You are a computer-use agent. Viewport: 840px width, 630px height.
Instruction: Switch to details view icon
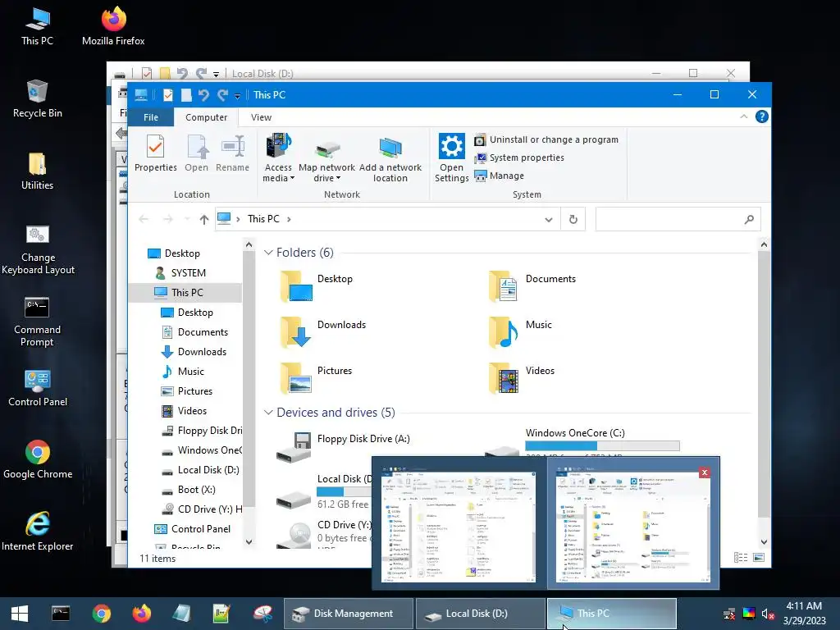741,558
